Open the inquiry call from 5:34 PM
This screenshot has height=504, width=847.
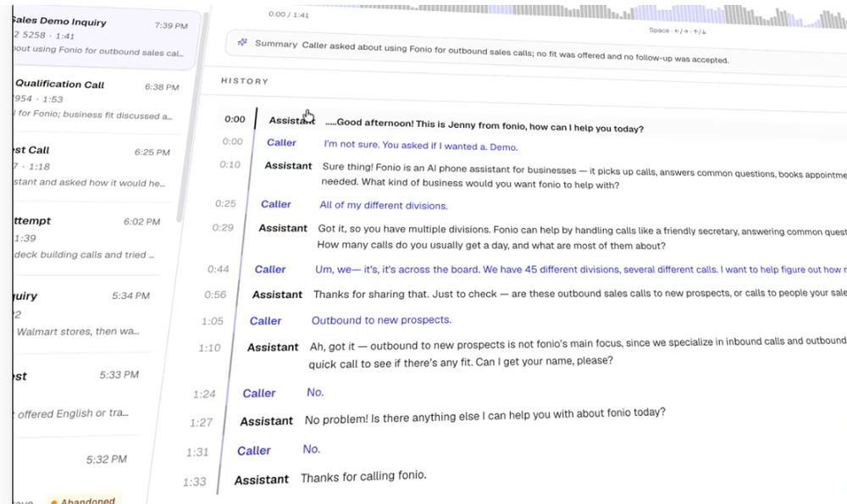[81, 313]
